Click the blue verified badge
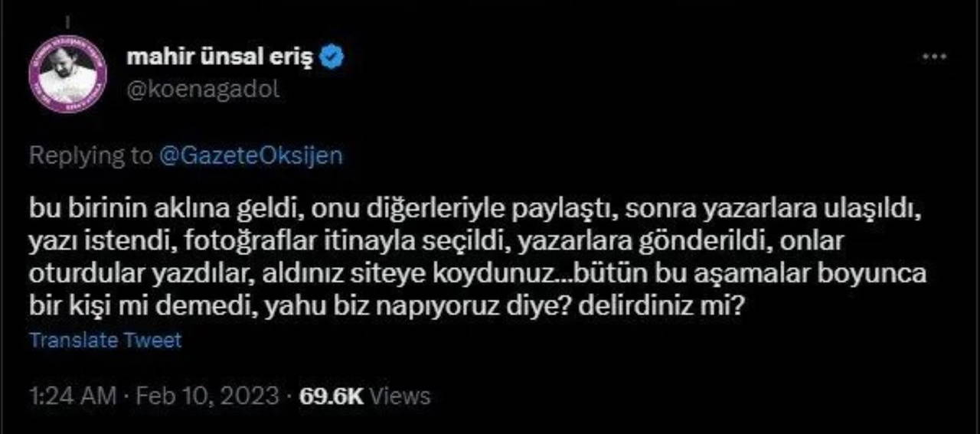The width and height of the screenshot is (980, 434). point(333,57)
